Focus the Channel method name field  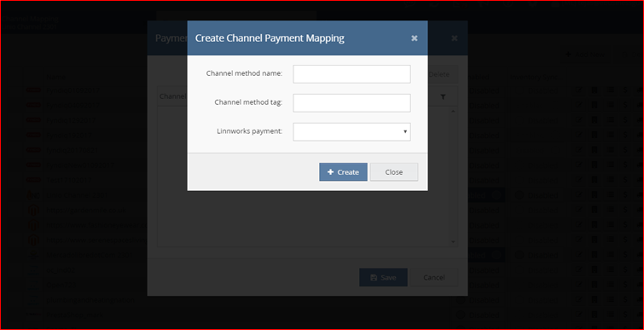351,74
